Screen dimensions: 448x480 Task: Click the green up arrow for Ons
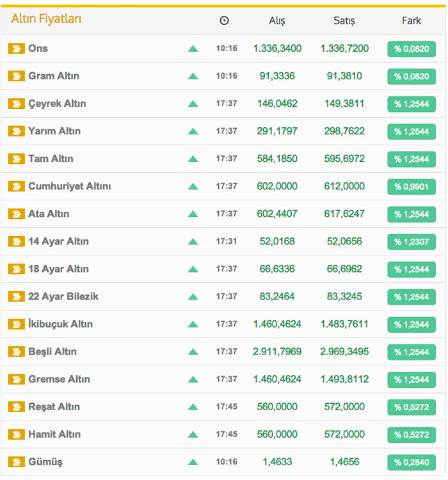193,49
